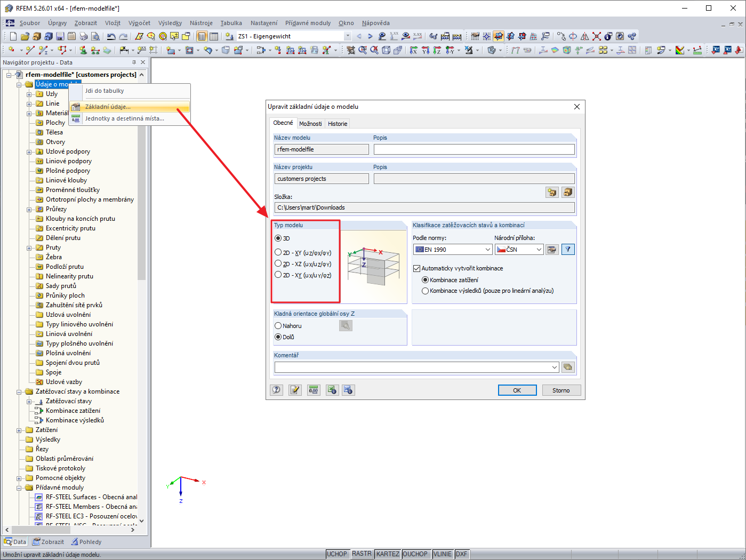This screenshot has width=746, height=560.
Task: Show view in Z direction
Action: [437, 50]
